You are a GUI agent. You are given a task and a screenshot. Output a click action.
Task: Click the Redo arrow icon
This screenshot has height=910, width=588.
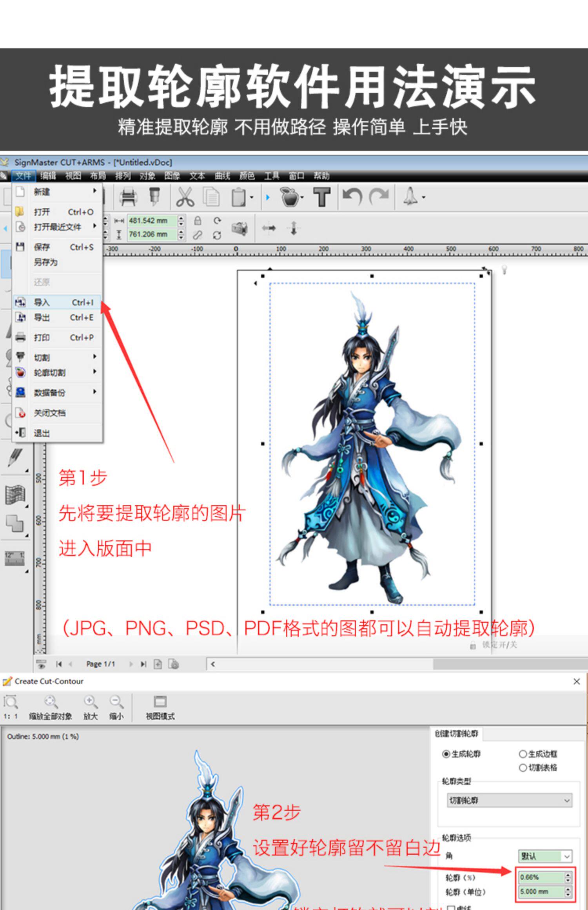(379, 196)
